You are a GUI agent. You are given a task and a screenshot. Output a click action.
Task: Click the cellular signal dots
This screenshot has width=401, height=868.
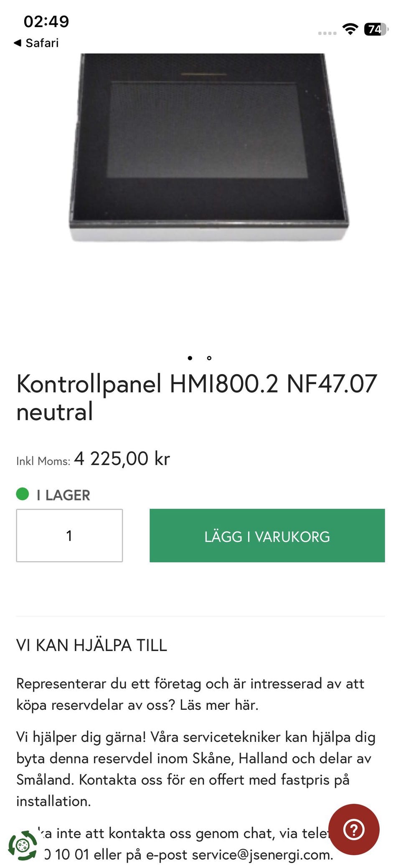coord(327,33)
